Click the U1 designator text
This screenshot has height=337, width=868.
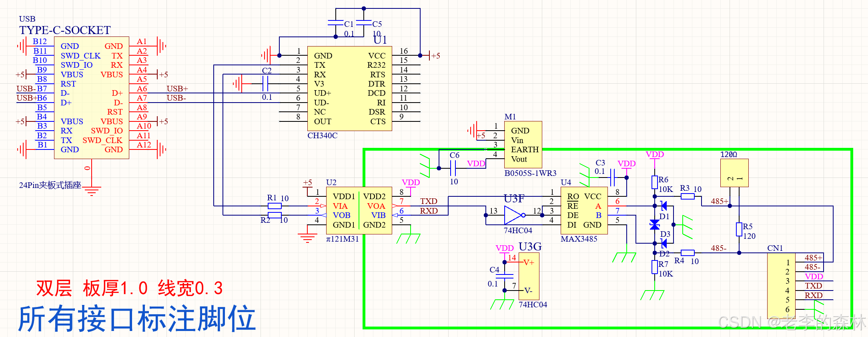(380, 40)
